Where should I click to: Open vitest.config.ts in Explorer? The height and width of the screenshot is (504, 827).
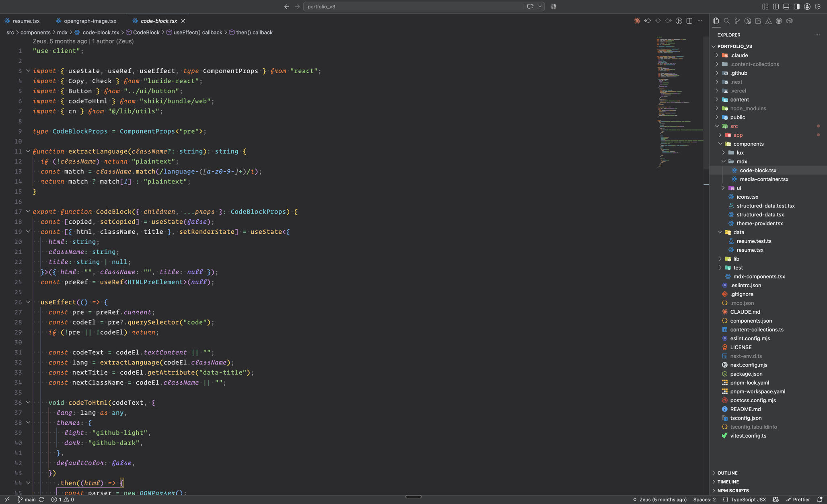coord(748,436)
